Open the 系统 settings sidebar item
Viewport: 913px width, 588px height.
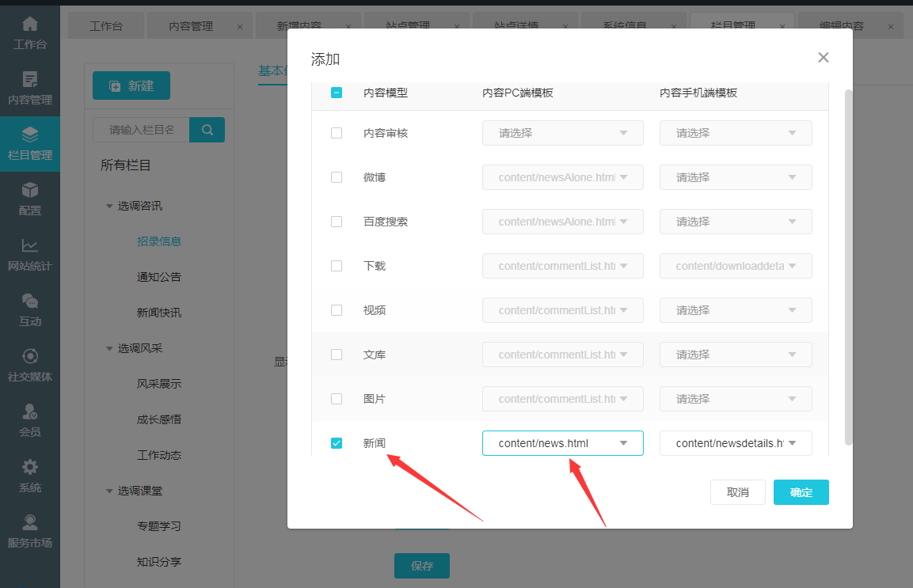30,476
